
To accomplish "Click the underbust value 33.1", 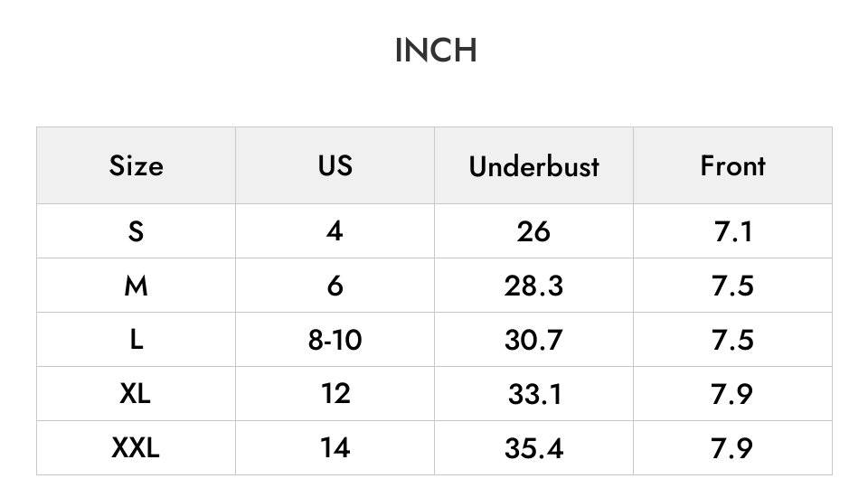I will pos(533,393).
